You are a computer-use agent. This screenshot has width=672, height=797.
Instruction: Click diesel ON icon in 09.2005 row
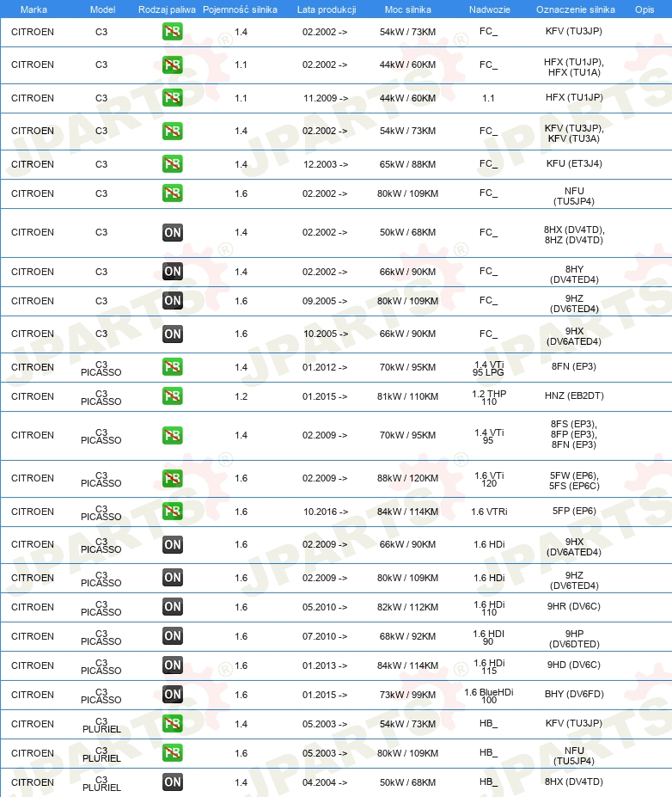173,300
